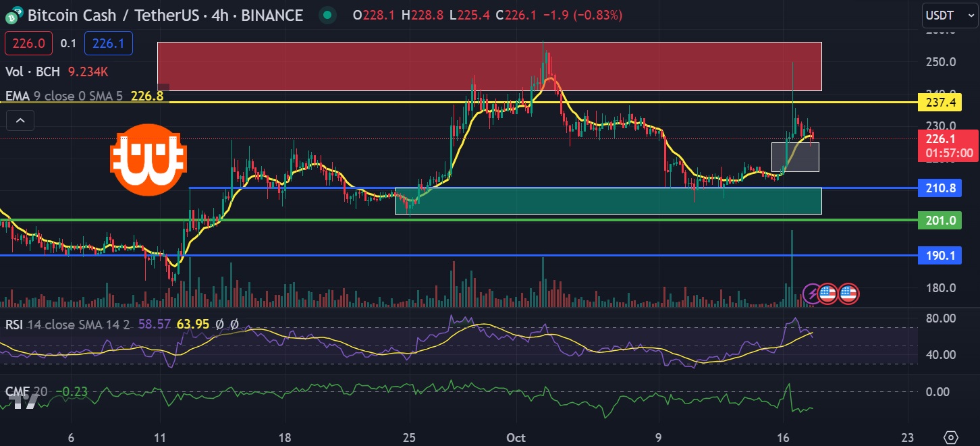Click the 23 date axis label
This screenshot has height=446, width=980.
tap(908, 437)
